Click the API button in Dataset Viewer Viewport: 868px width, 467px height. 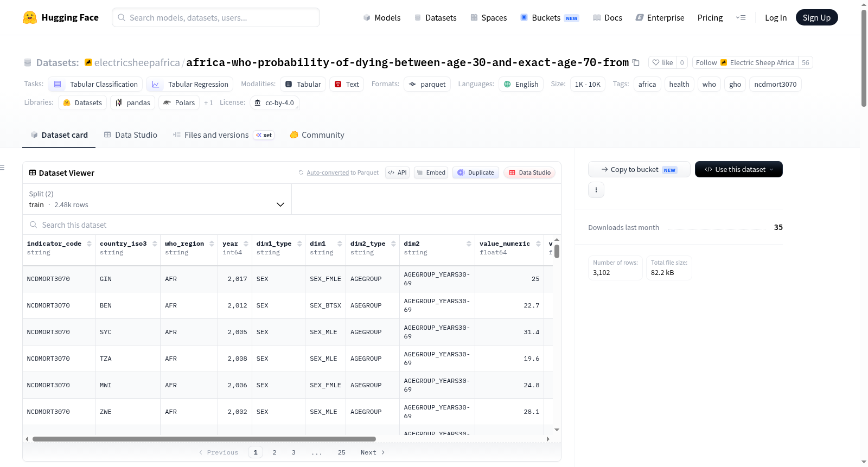pos(397,172)
